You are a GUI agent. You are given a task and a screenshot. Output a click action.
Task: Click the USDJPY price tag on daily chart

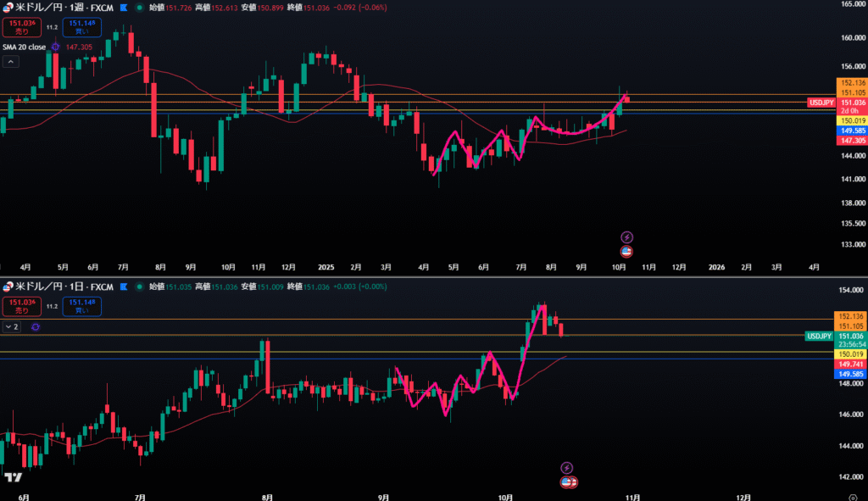(x=821, y=337)
